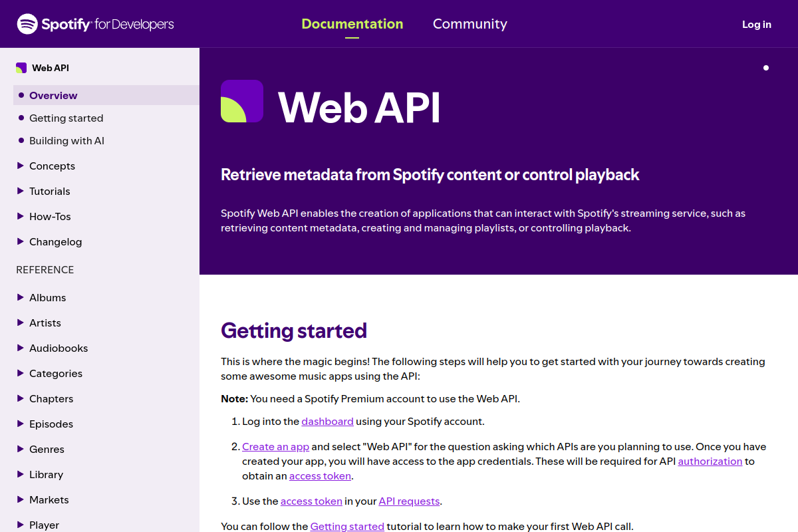Click the Web API icon in the sidebar
This screenshot has width=798, height=532.
pyautogui.click(x=21, y=68)
